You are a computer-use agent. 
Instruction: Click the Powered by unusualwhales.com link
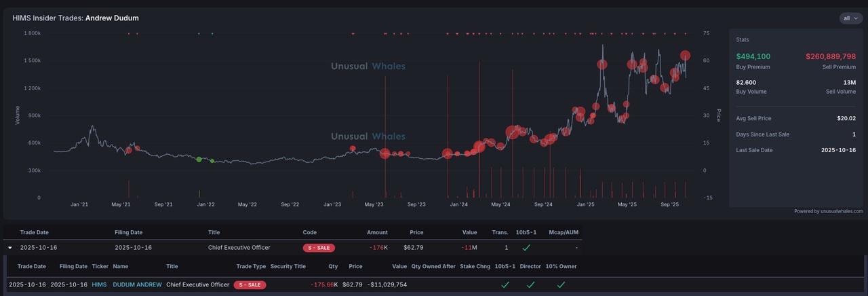coord(828,211)
